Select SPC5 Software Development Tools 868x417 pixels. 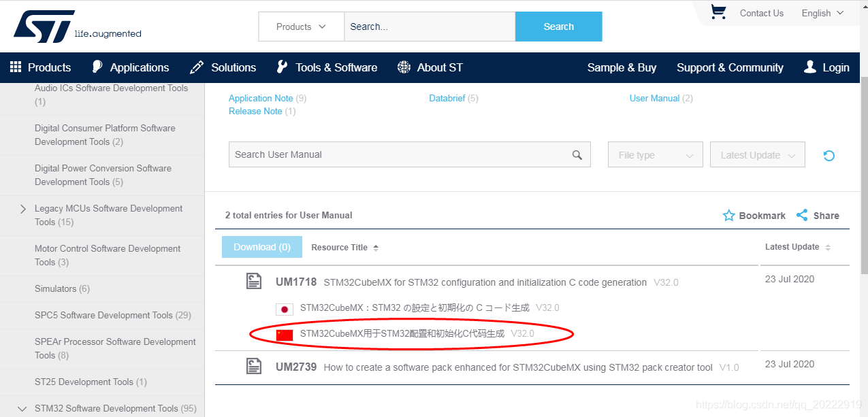click(113, 315)
